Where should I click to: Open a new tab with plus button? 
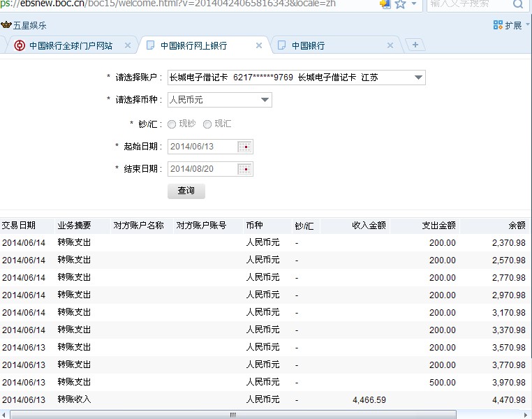415,45
